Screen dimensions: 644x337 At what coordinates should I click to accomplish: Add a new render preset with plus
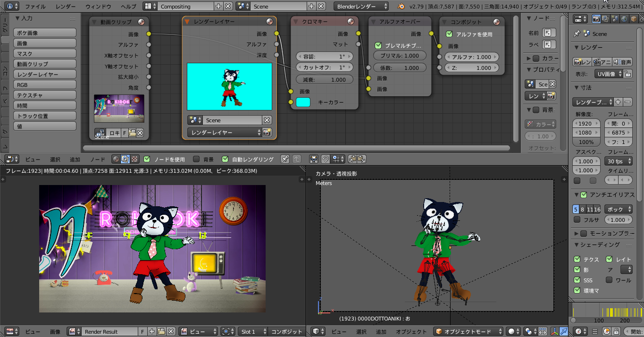618,102
